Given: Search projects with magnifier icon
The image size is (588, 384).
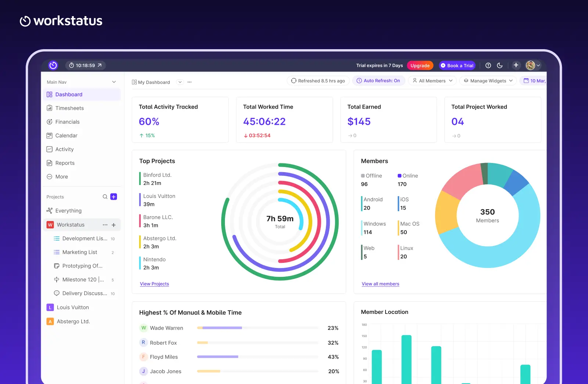Looking at the screenshot, I should pos(105,197).
